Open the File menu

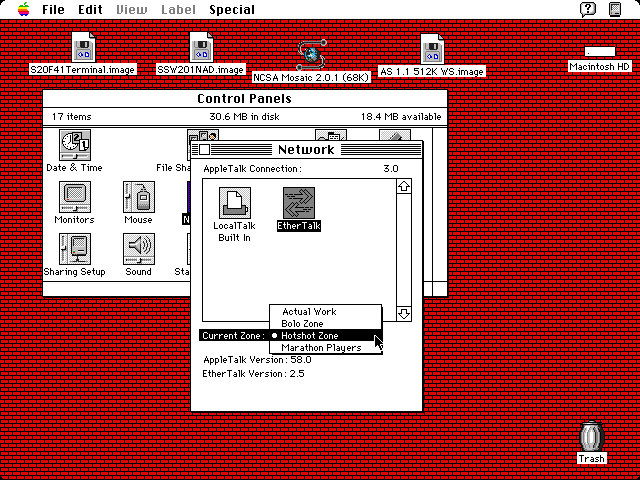pos(53,9)
